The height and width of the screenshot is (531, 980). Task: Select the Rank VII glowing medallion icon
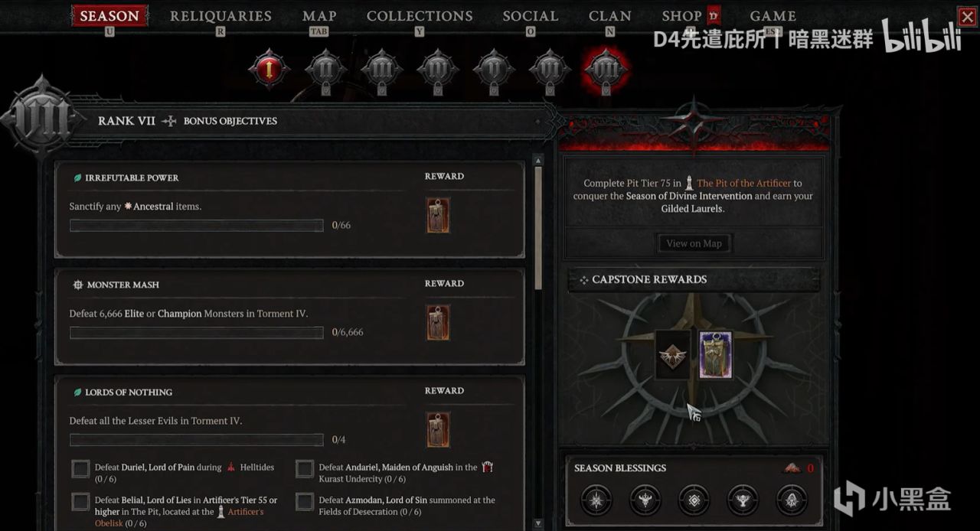[x=606, y=70]
